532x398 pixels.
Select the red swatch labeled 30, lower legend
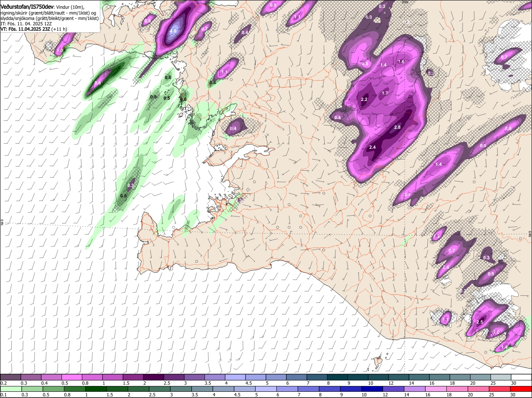521,389
